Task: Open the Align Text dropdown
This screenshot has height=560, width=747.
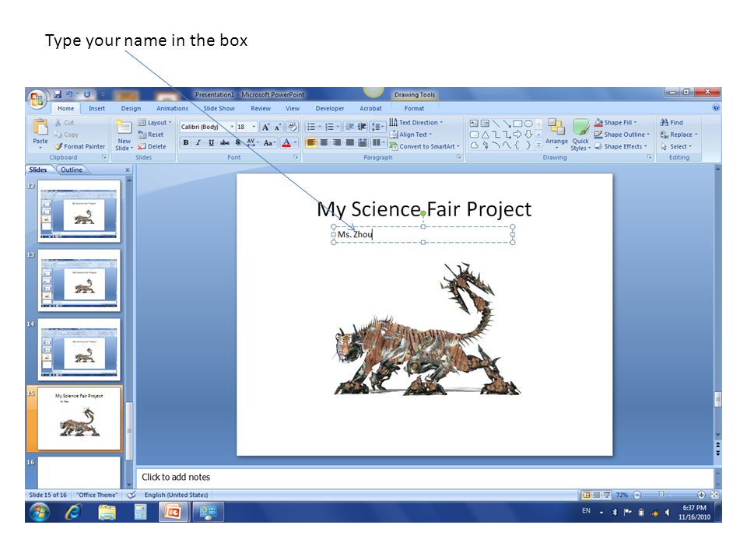Action: click(x=411, y=135)
